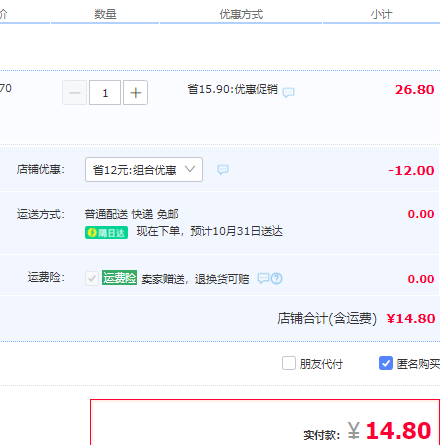Click the minus quantity button
This screenshot has height=445, width=443.
coord(75,93)
